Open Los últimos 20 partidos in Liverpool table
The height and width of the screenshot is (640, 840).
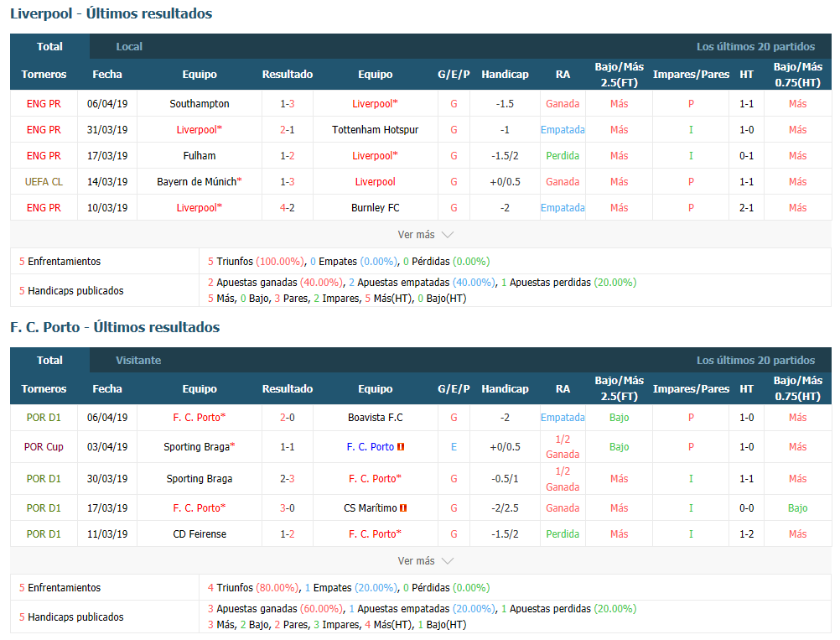click(x=755, y=47)
